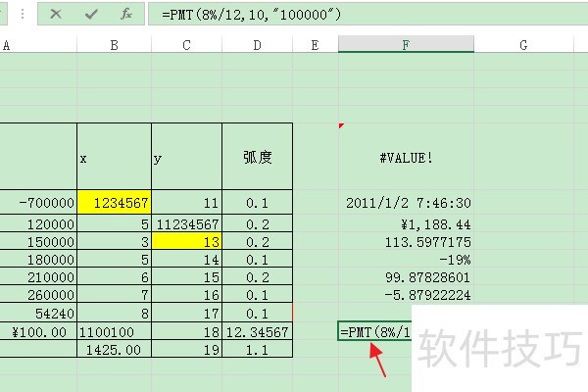Select yellow cell containing 13

(x=186, y=241)
